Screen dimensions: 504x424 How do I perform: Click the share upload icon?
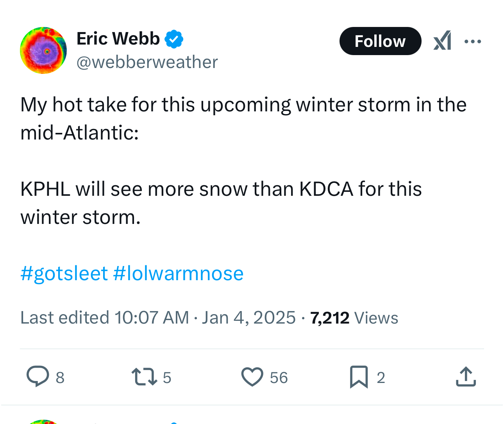(x=466, y=377)
